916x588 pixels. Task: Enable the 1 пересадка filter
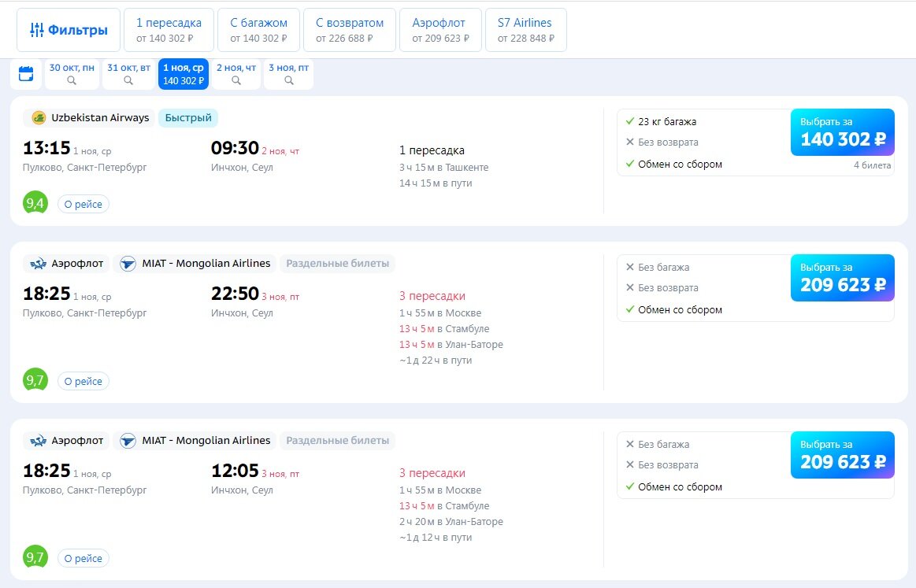tap(169, 29)
